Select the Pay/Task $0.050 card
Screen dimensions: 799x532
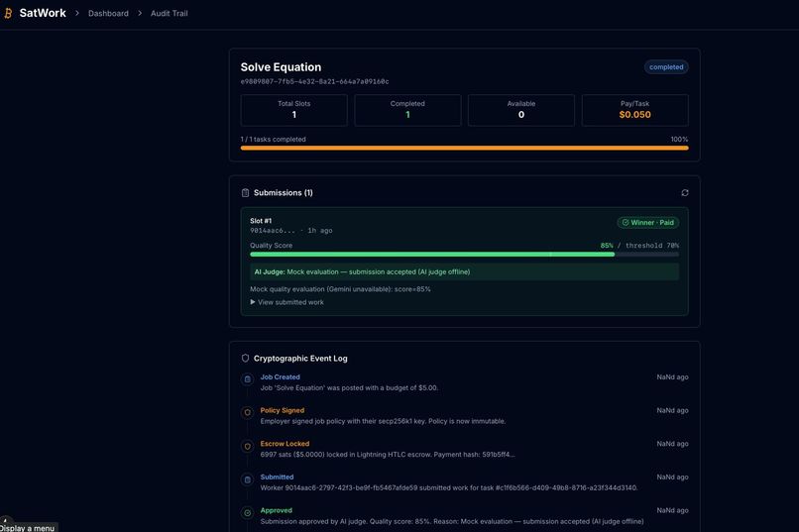(634, 110)
